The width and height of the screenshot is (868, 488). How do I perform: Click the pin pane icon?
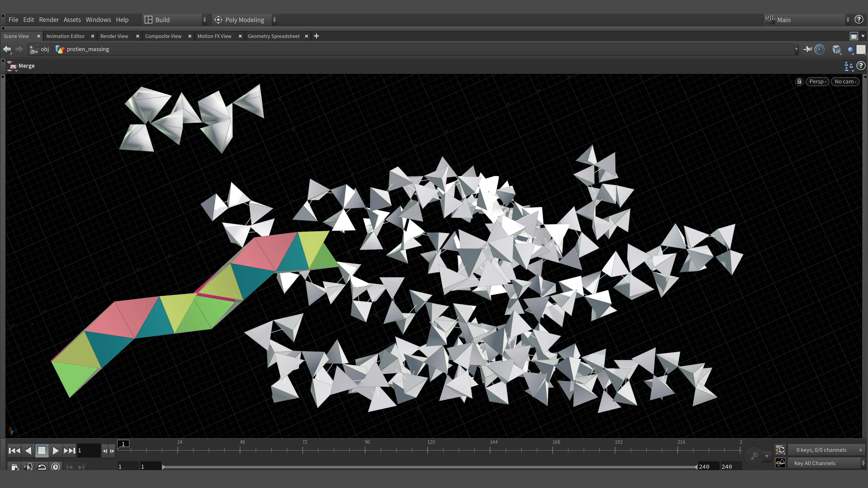click(x=807, y=49)
